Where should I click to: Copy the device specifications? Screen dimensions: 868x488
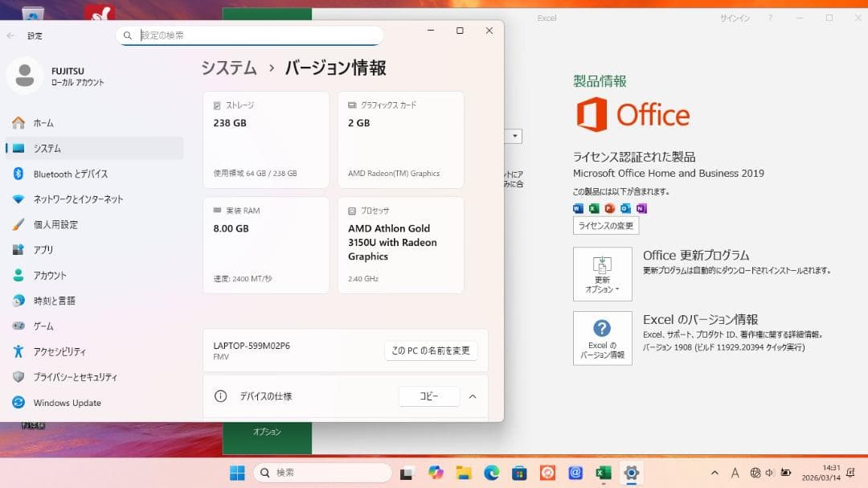pyautogui.click(x=429, y=396)
